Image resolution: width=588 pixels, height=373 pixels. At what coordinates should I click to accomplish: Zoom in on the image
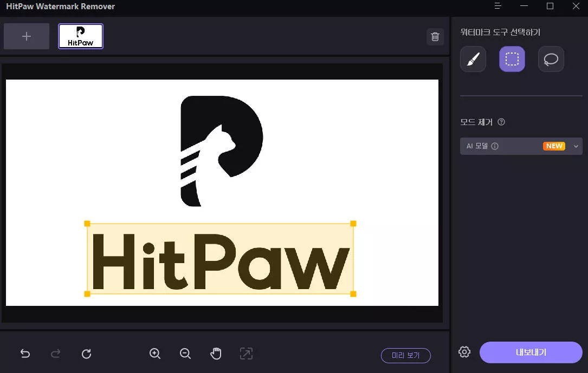(x=154, y=354)
